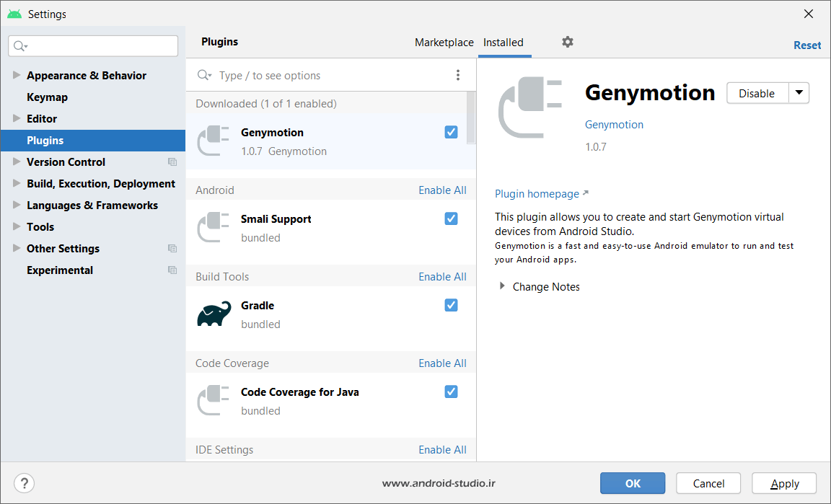The image size is (831, 504).
Task: Select the Gradle elephant icon
Action: click(214, 315)
